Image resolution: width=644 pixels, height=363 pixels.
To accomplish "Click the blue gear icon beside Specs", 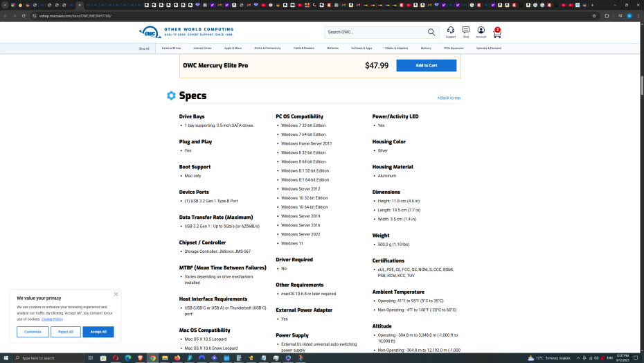I will point(171,96).
